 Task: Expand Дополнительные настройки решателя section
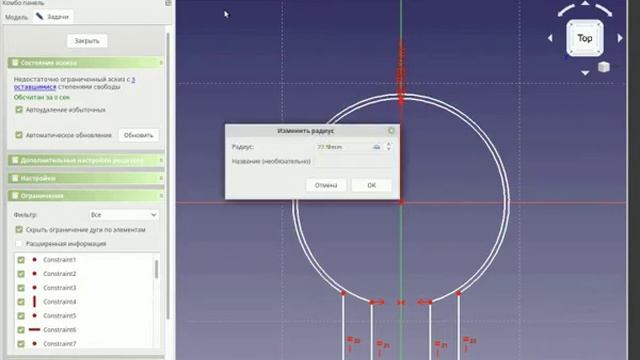pyautogui.click(x=85, y=160)
